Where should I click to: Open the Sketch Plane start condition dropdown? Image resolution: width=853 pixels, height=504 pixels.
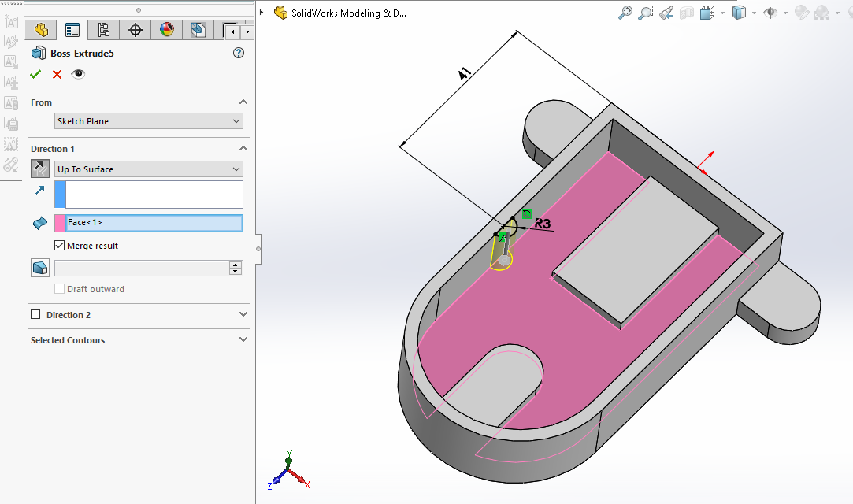[149, 121]
